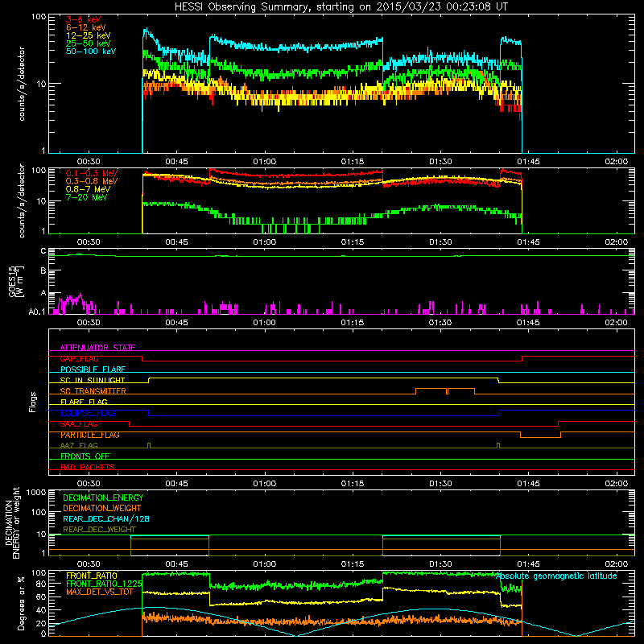Click the FRONT_RATIO_1225 legend label
The height and width of the screenshot is (644, 644).
[105, 584]
